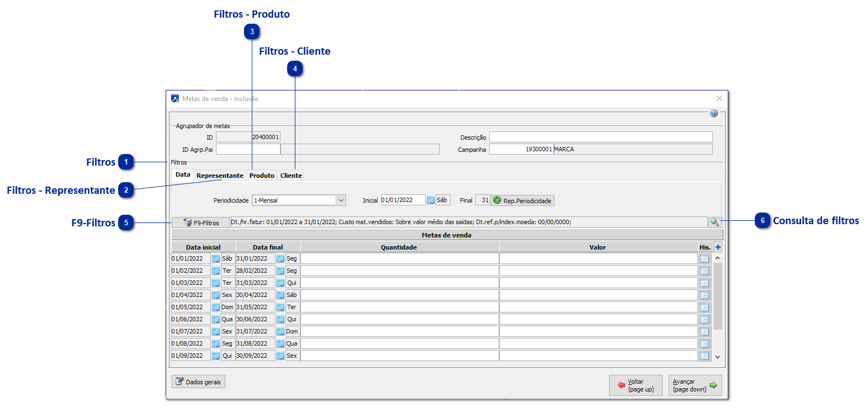Click Valor cell for the 01/09/2022 row
868x408 pixels.
click(598, 356)
